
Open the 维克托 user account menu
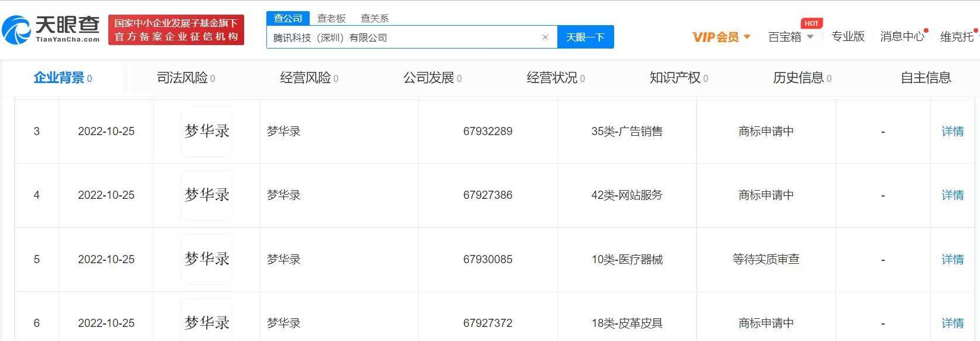957,37
